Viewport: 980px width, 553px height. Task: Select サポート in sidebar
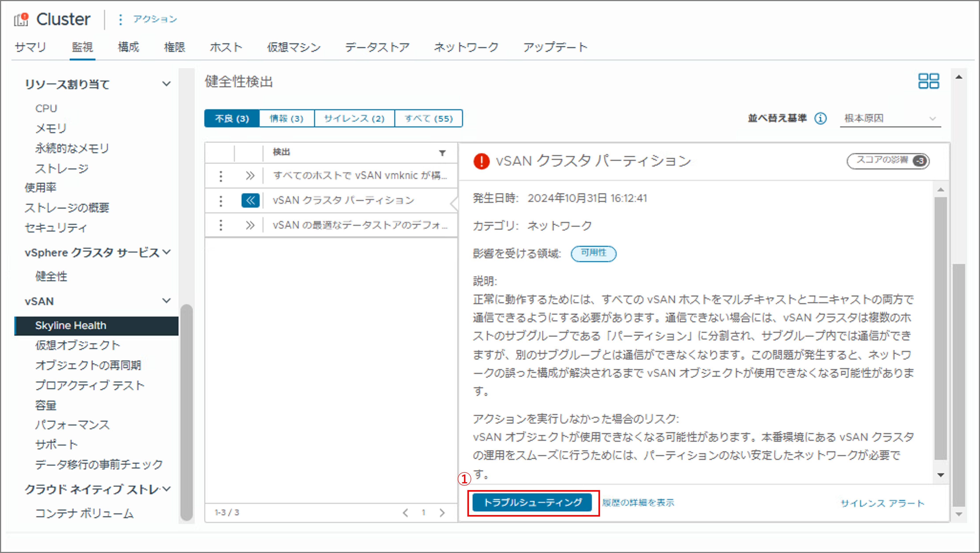click(56, 445)
